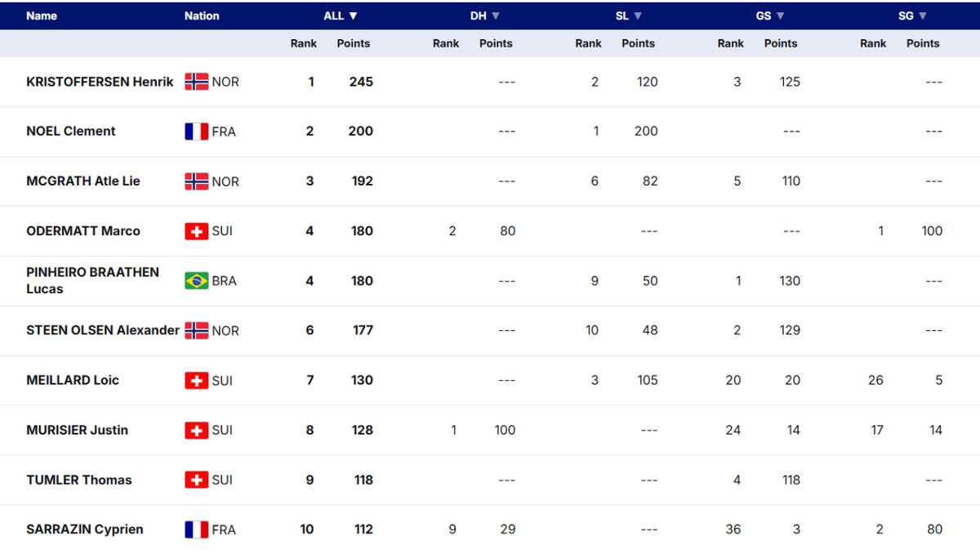980x554 pixels.
Task: Sort by SG super-G column arrow
Action: (x=923, y=16)
